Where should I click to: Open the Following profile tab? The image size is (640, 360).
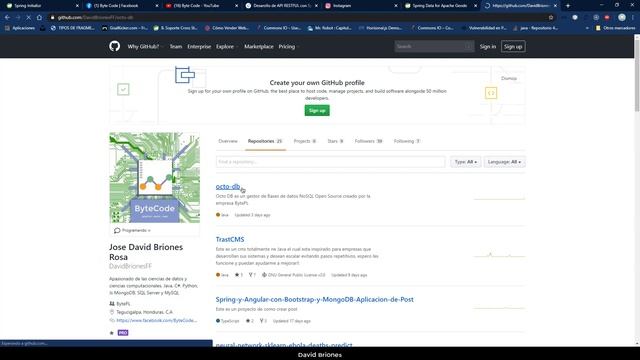[x=407, y=141]
